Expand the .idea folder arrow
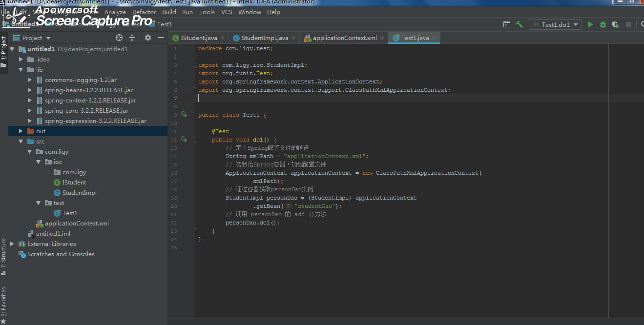 pyautogui.click(x=21, y=60)
